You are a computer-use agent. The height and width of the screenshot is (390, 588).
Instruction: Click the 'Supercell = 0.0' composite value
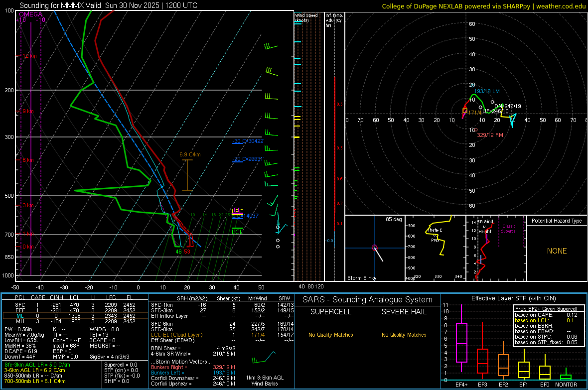[121, 365]
